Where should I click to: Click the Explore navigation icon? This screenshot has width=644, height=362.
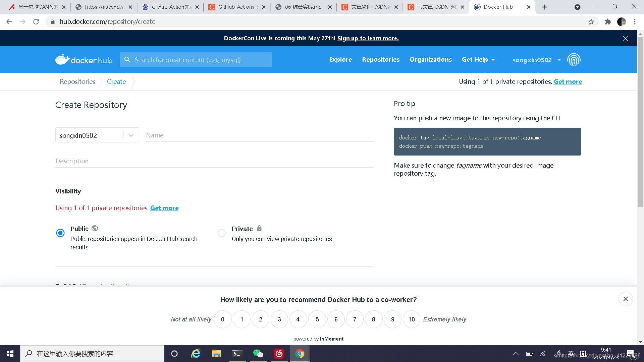[340, 59]
